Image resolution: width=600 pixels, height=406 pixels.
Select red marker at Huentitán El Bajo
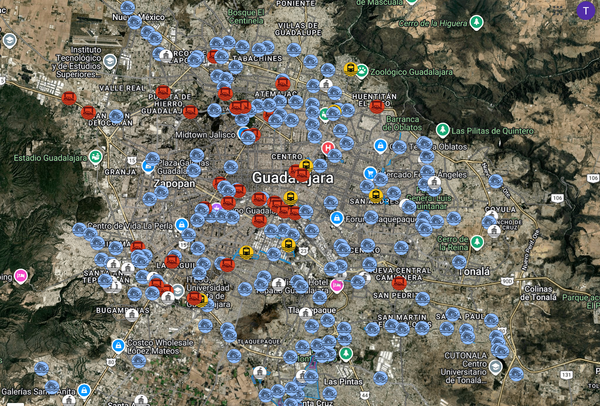(x=377, y=106)
